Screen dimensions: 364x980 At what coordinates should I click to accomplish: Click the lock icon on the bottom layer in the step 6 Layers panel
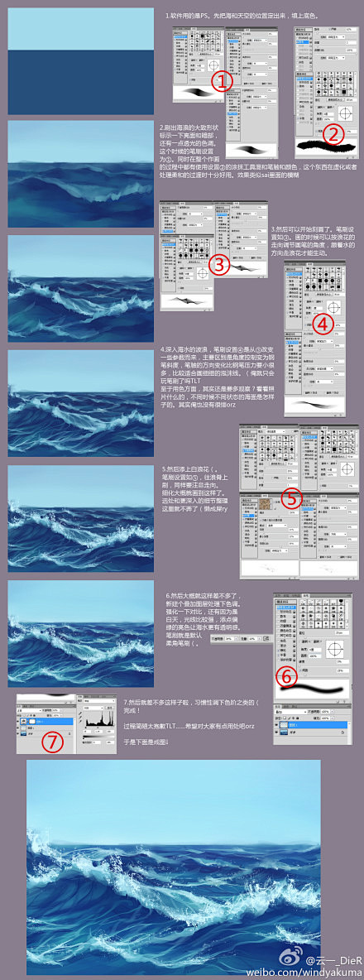click(342, 732)
